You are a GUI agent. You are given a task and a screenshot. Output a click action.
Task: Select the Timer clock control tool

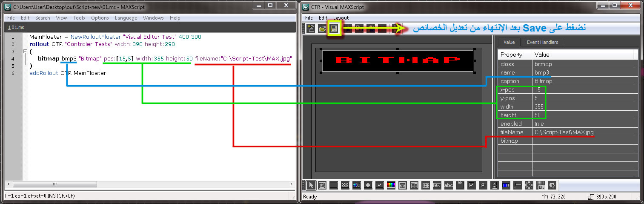529,185
